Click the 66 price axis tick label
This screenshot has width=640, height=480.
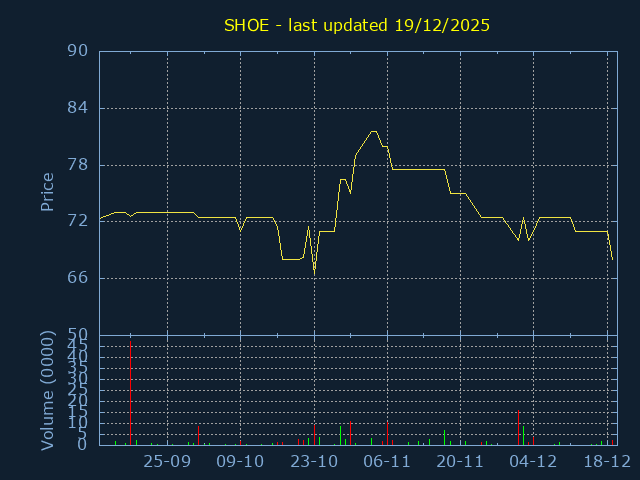click(x=78, y=278)
